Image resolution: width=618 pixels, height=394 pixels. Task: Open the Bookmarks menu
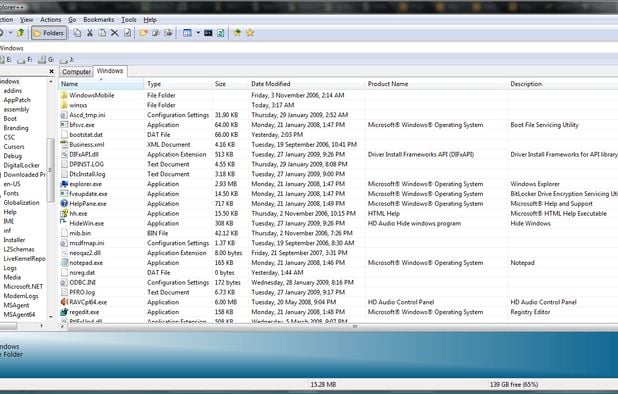point(99,20)
